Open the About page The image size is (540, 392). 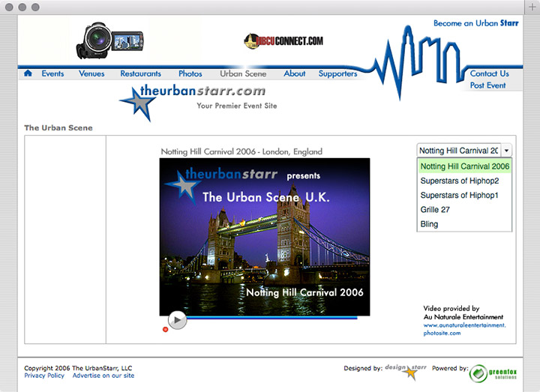click(295, 73)
